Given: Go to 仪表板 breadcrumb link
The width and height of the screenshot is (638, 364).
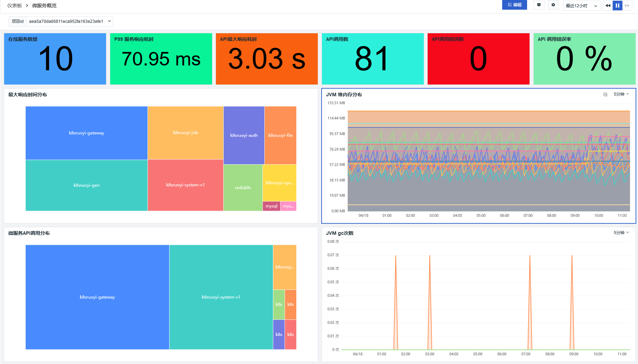Looking at the screenshot, I should pyautogui.click(x=15, y=6).
